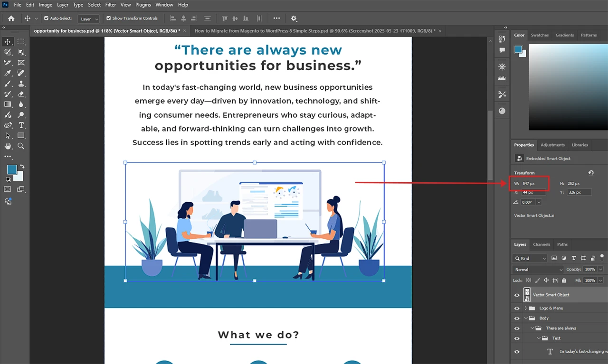Uncheck Show Transform Controls
608x364 pixels.
(x=108, y=19)
